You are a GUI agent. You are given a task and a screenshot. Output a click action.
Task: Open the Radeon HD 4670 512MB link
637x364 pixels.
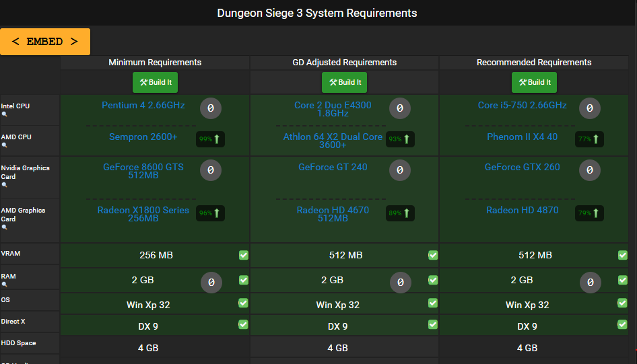pyautogui.click(x=333, y=214)
